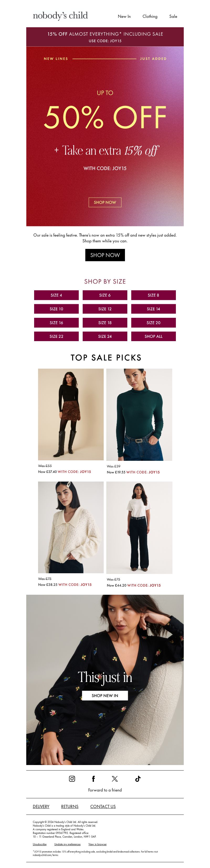The height and width of the screenshot is (868, 210).
Task: Select the SIZE 24 button
Action: [x=105, y=336]
